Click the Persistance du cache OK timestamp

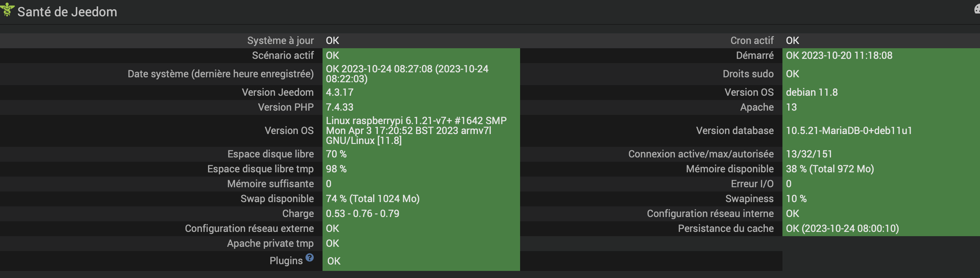842,228
